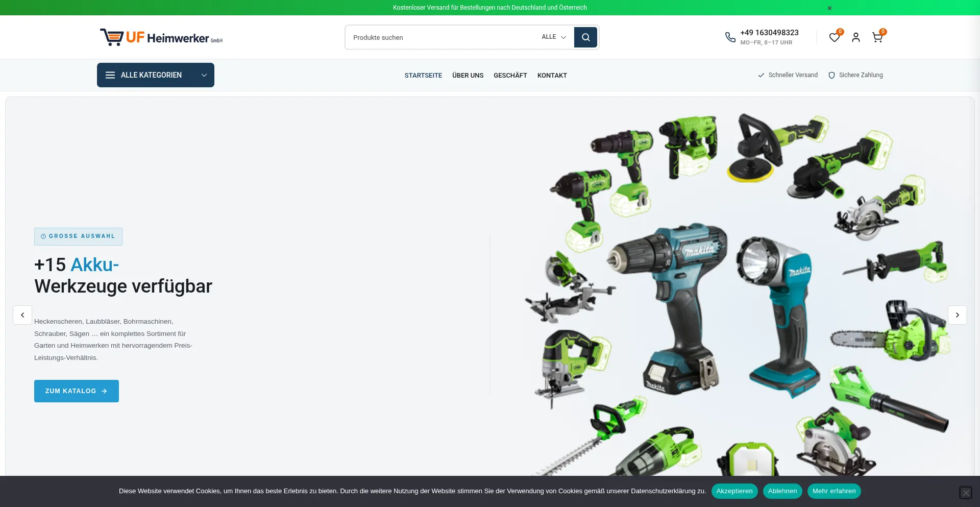Viewport: 980px width, 507px height.
Task: Open the shopping cart icon
Action: [877, 37]
